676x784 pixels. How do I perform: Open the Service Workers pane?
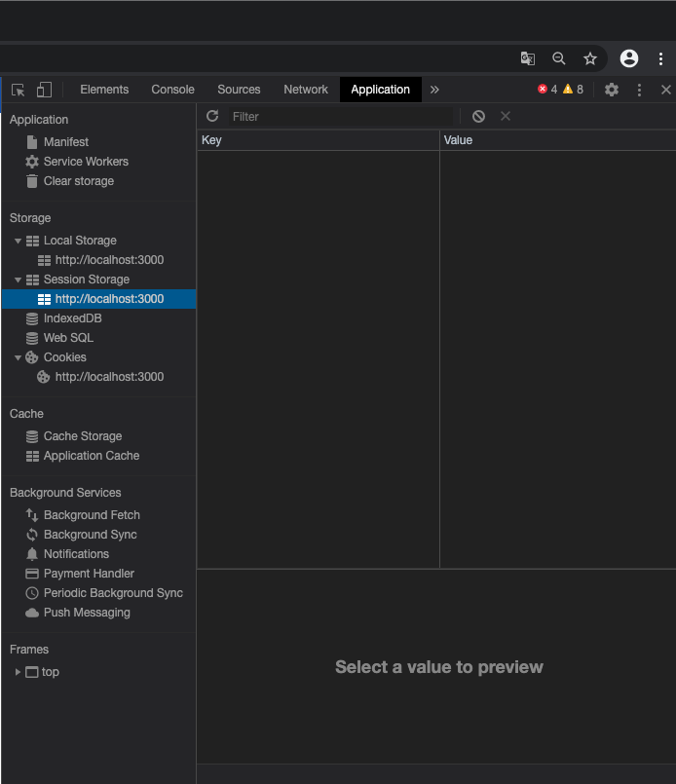tap(86, 162)
